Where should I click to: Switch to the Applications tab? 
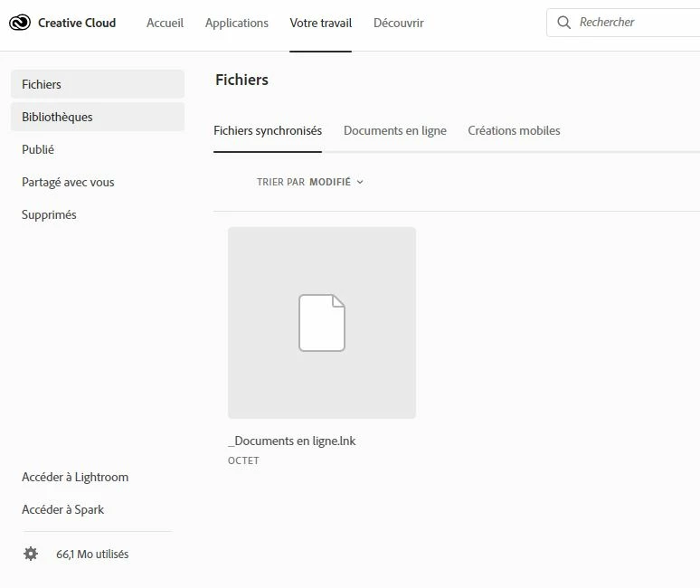pos(237,23)
